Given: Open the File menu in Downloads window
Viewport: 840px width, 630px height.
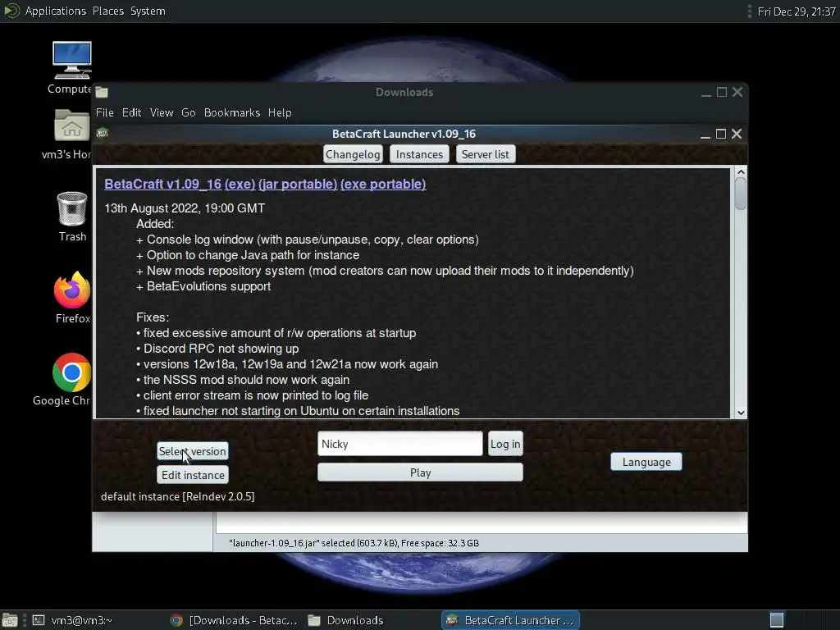Looking at the screenshot, I should [104, 112].
